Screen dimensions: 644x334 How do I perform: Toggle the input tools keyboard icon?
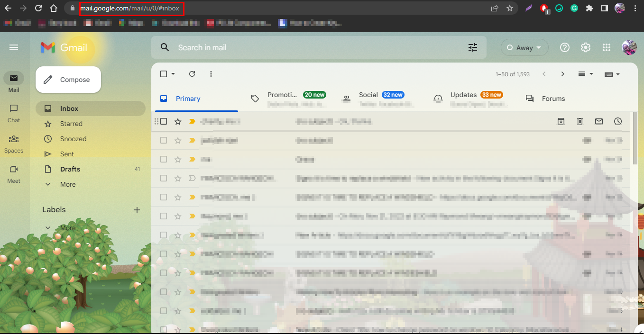coord(609,74)
